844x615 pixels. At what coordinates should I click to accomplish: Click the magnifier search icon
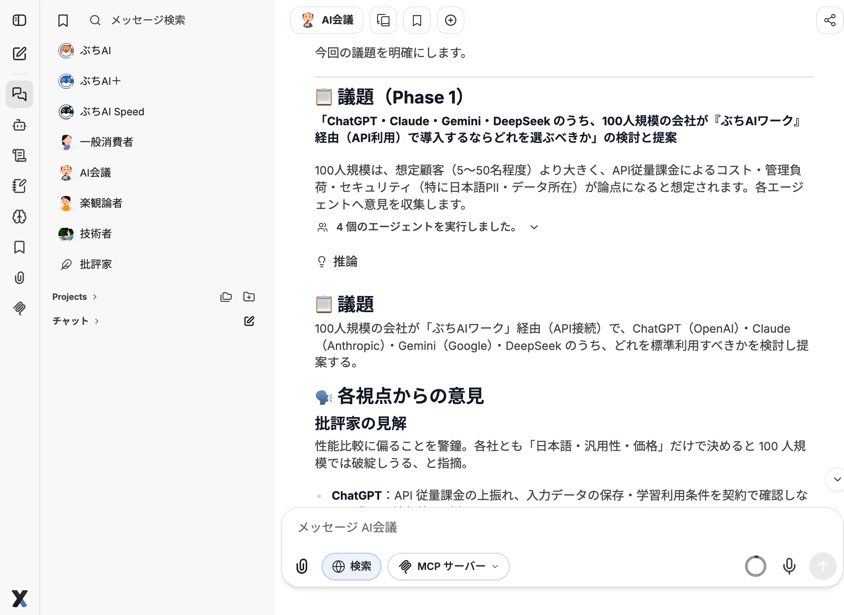95,20
